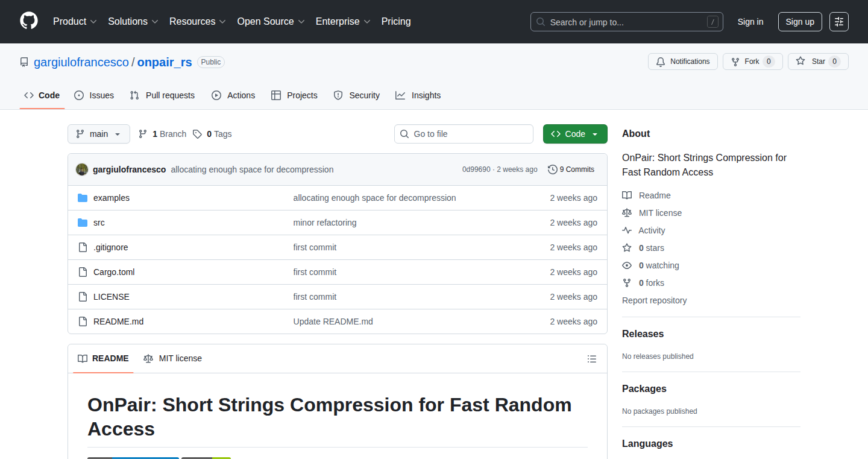Viewport: 868px width, 459px height.
Task: Open the onpair_rs repository link
Action: pyautogui.click(x=165, y=62)
